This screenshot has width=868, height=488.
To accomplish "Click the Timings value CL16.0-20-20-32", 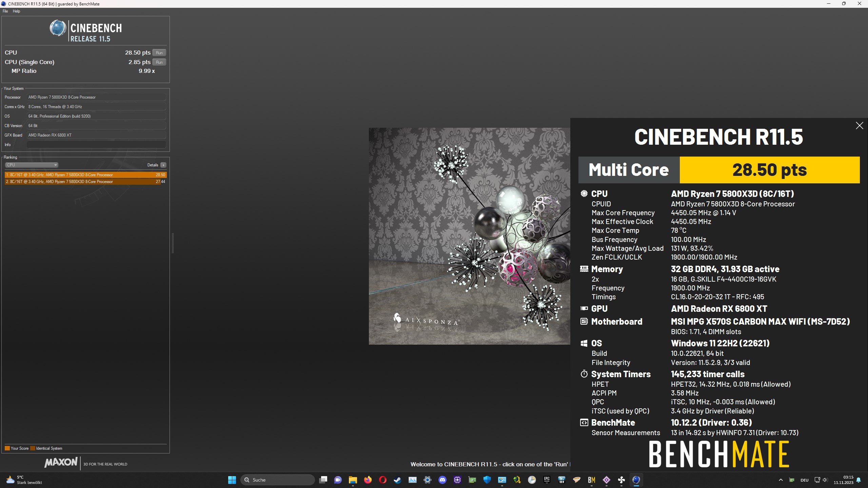I will (717, 297).
